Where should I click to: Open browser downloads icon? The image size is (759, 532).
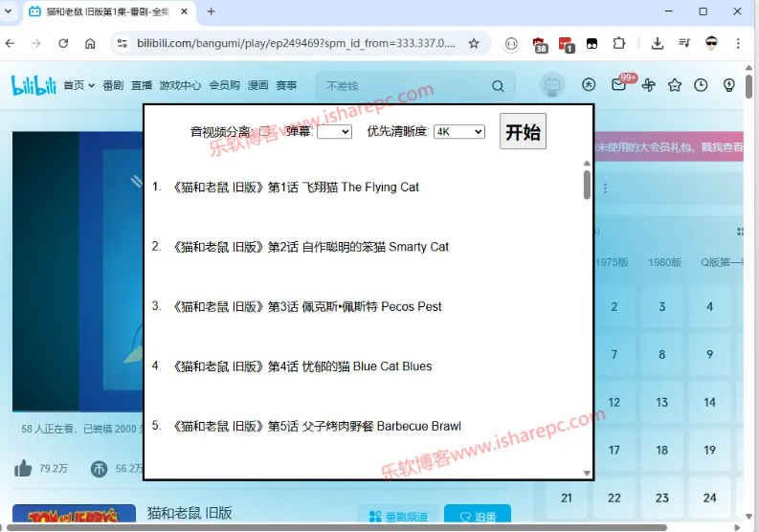[657, 44]
